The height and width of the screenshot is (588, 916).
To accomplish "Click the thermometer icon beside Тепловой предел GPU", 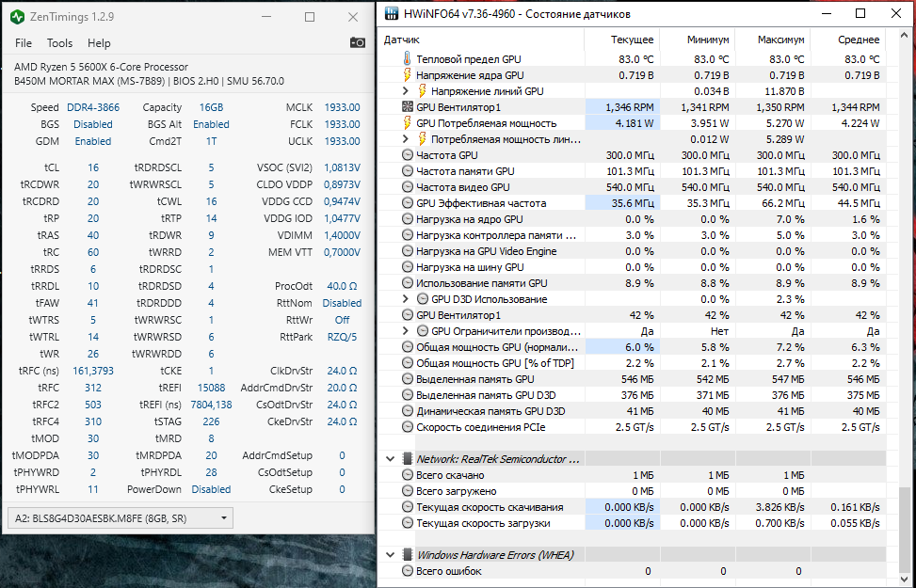I will (407, 59).
